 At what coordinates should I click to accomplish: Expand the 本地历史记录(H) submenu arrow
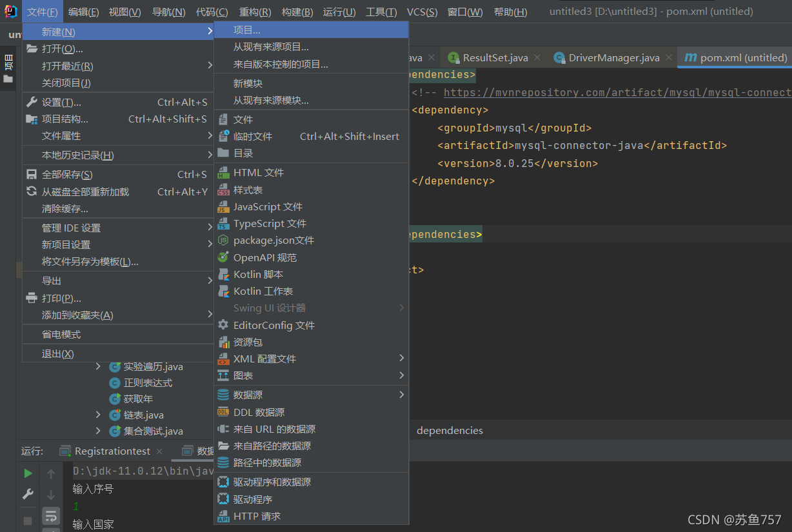tap(210, 155)
